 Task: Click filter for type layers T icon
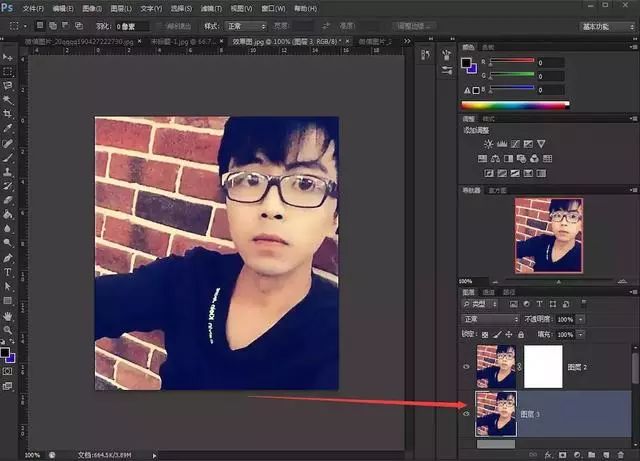point(541,304)
